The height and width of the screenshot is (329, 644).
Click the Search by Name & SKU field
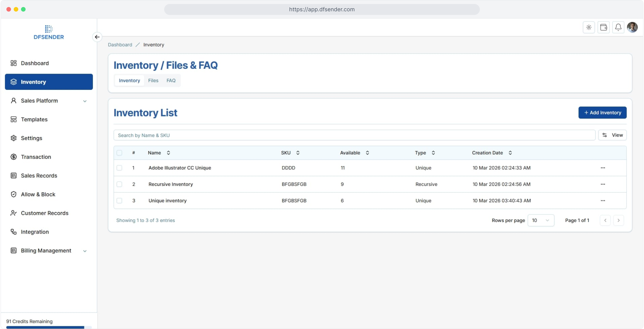(x=354, y=135)
